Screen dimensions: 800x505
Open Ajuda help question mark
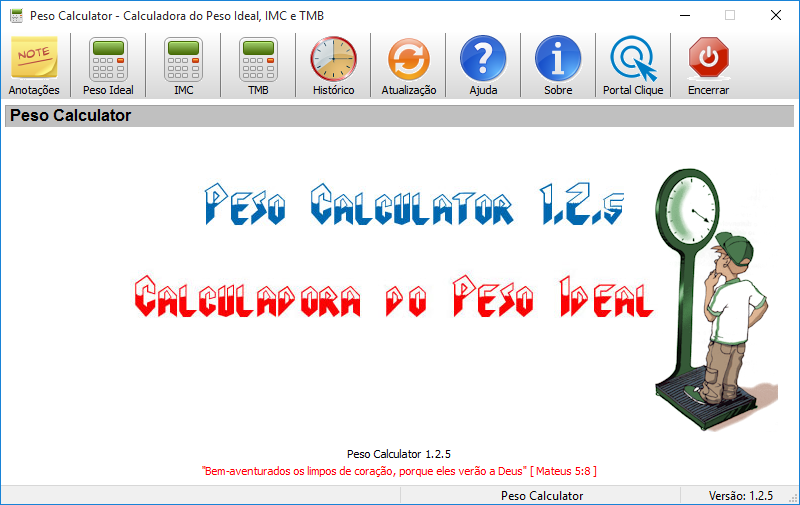pos(483,66)
